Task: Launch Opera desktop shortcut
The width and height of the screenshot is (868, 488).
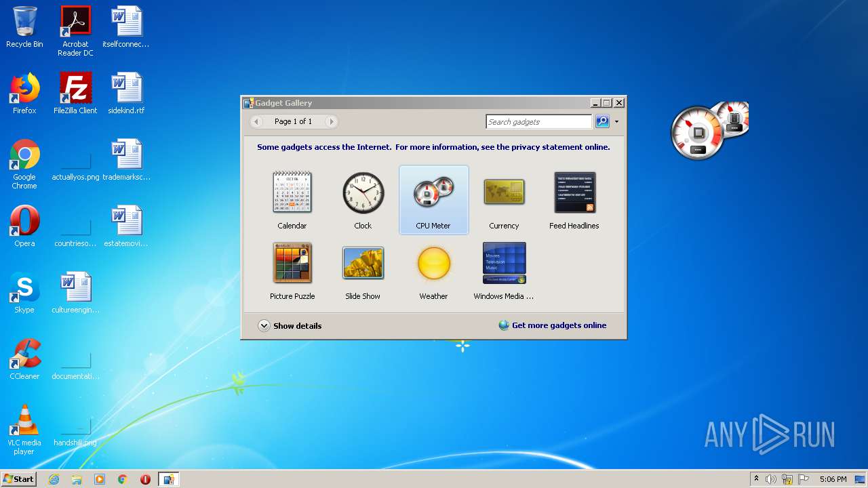Action: click(24, 226)
